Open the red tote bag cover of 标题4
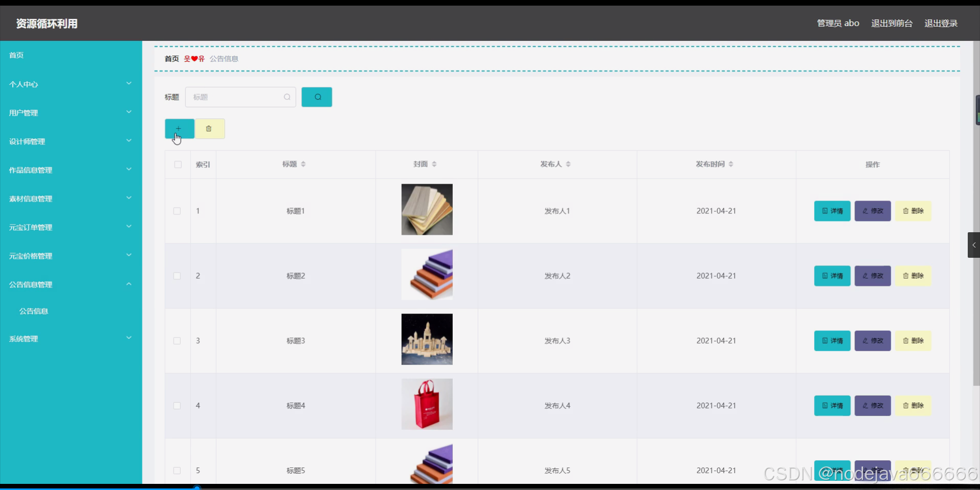Image resolution: width=980 pixels, height=490 pixels. [427, 404]
